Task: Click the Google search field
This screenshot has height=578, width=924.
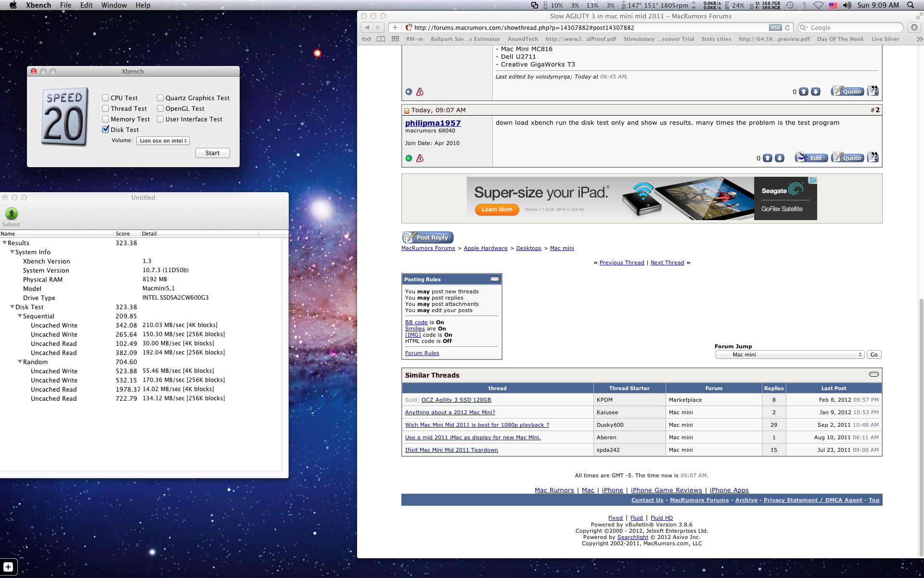Action: pyautogui.click(x=850, y=27)
